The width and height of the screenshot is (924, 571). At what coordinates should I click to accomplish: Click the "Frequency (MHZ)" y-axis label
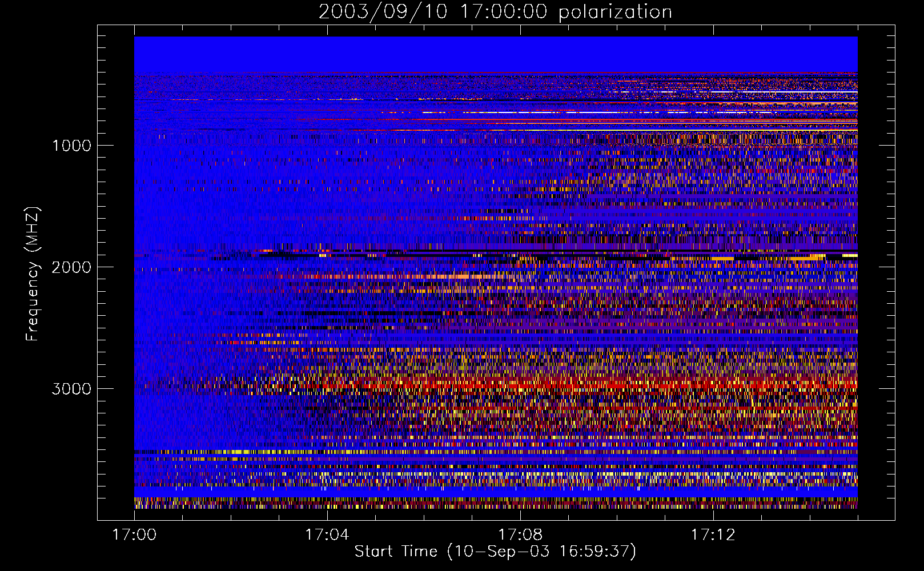pyautogui.click(x=33, y=275)
